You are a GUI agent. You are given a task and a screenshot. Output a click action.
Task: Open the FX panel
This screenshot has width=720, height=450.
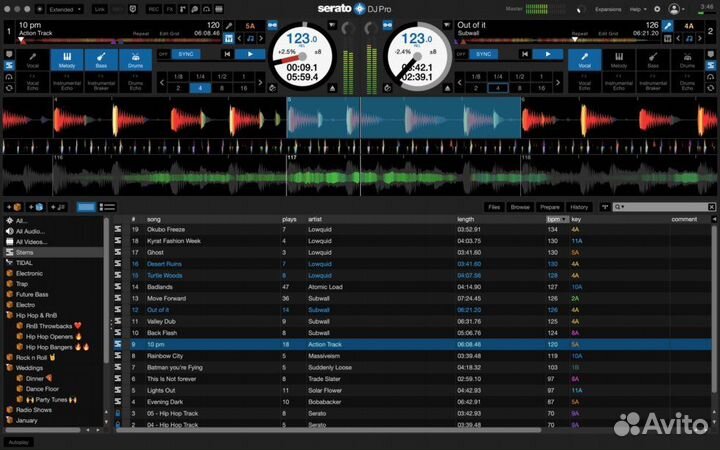(170, 9)
